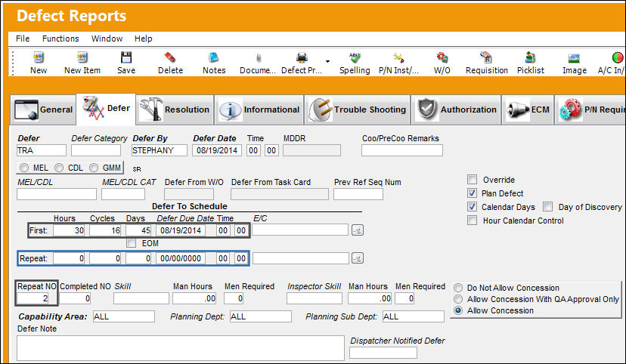
Task: Expand the Defect Print dropdown arrow
Action: (x=327, y=62)
